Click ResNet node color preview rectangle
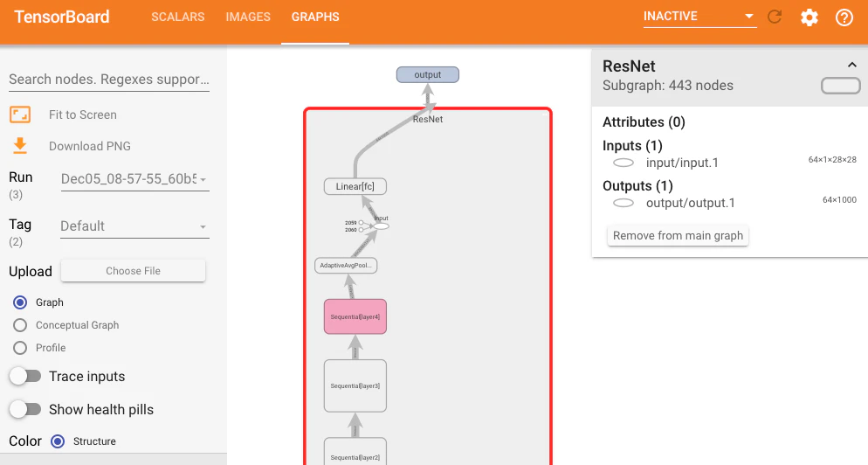 point(840,86)
